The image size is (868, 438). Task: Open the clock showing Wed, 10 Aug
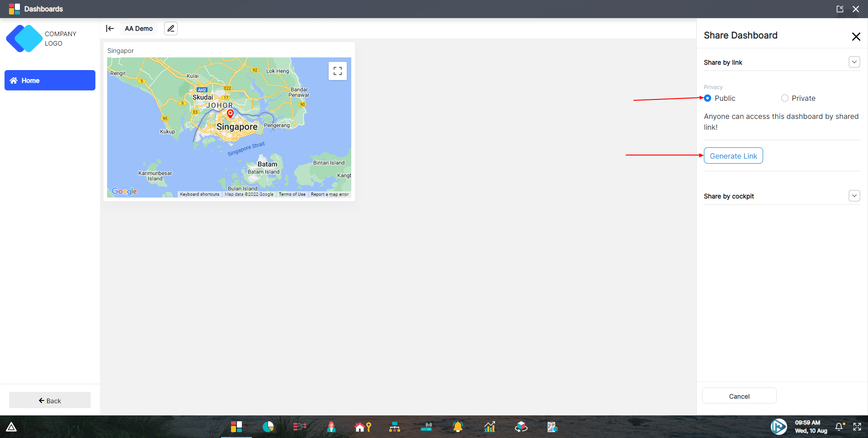click(x=809, y=427)
